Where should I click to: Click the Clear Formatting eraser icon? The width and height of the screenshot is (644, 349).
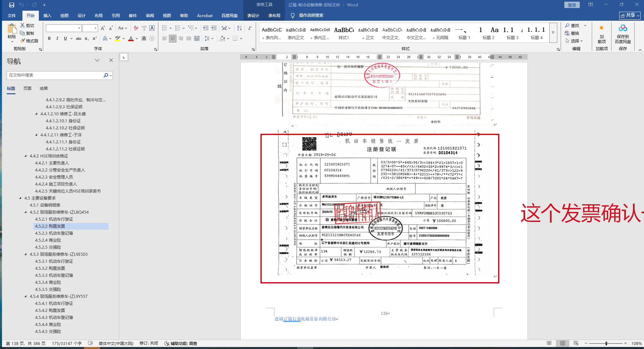pyautogui.click(x=136, y=28)
